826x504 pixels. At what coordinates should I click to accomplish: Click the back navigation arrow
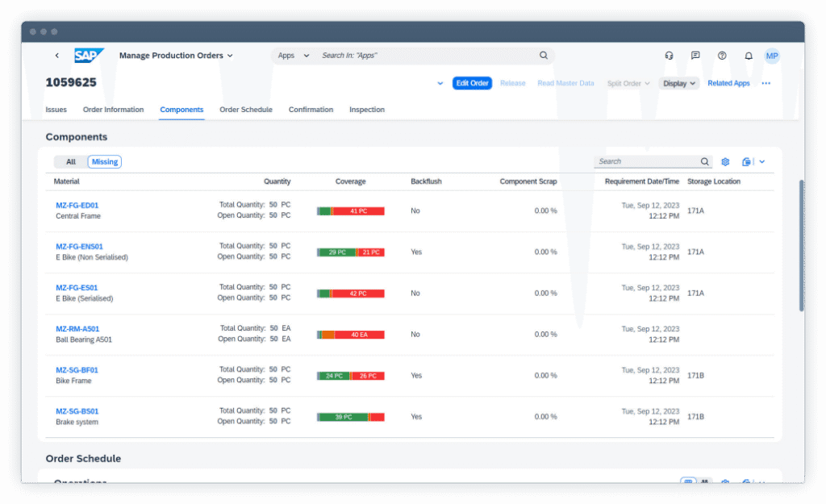click(x=57, y=56)
